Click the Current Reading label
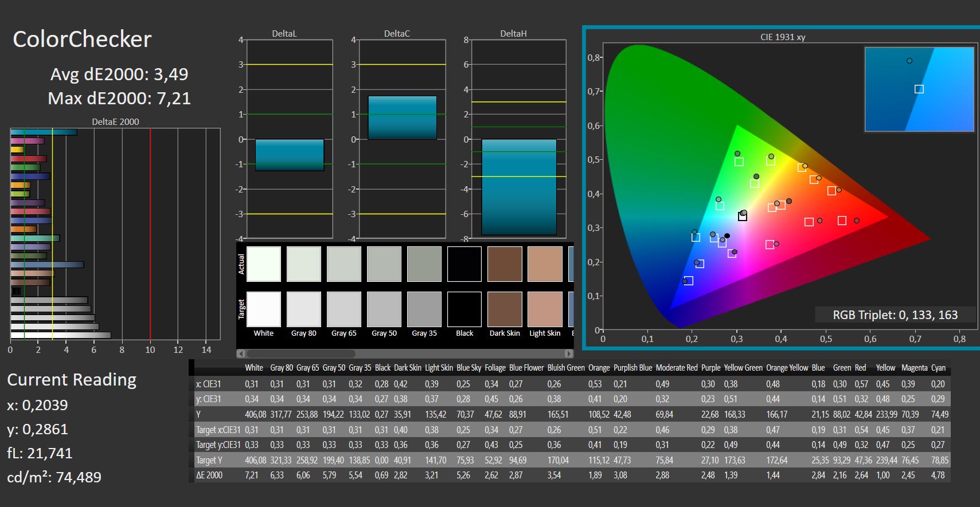Image resolution: width=980 pixels, height=507 pixels. coord(72,379)
